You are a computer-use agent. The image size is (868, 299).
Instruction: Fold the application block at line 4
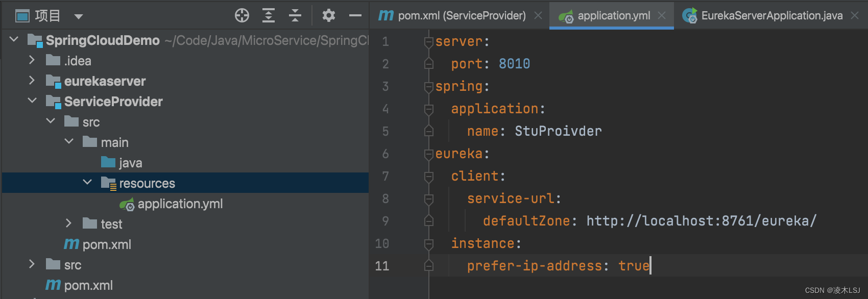coord(429,109)
